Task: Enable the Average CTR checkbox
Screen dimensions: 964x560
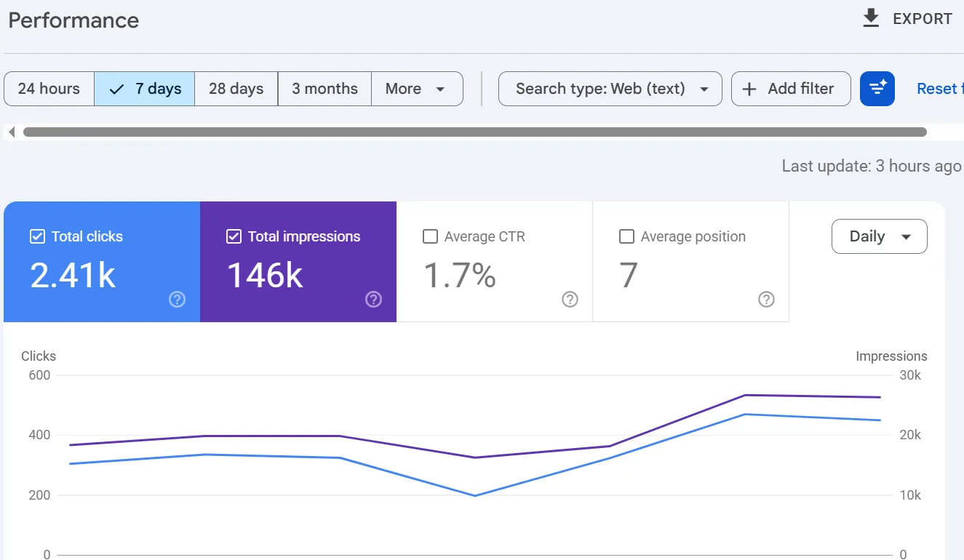Action: [x=430, y=236]
